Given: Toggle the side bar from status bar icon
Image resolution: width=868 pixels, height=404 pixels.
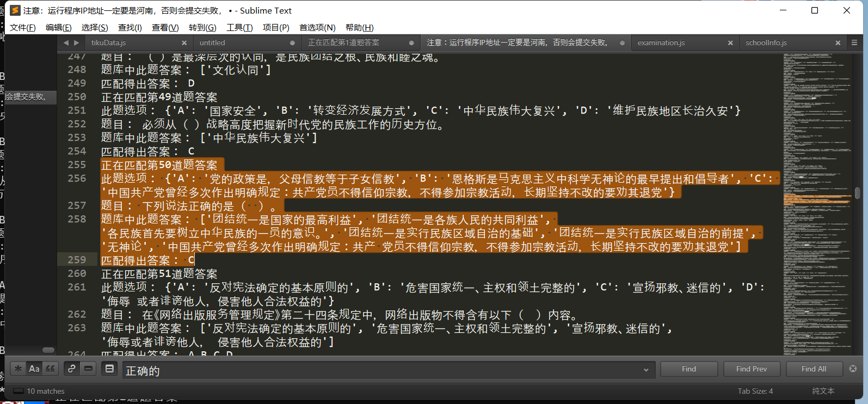Looking at the screenshot, I should click(x=19, y=391).
